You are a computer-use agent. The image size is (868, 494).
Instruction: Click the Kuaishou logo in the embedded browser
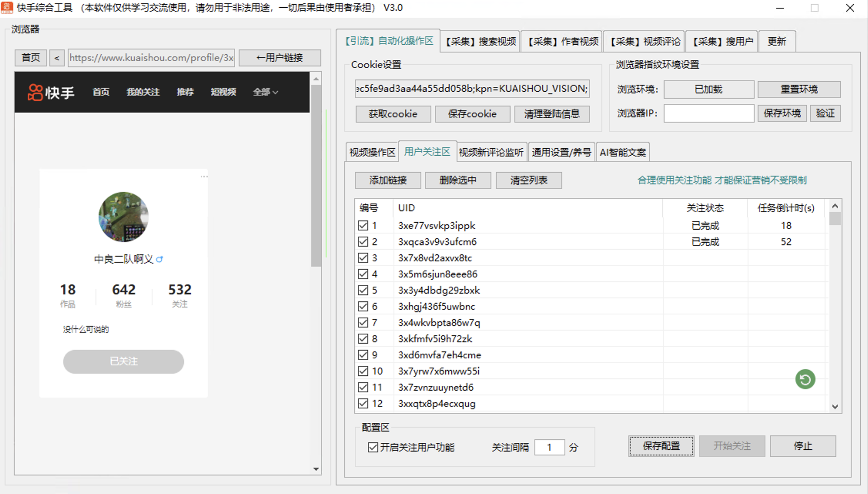tap(50, 92)
